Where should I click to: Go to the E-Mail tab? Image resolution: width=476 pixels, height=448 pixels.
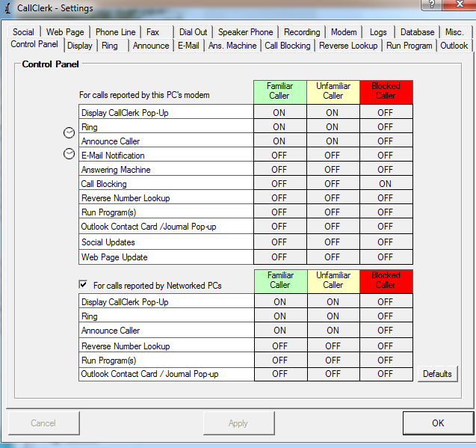pos(188,46)
